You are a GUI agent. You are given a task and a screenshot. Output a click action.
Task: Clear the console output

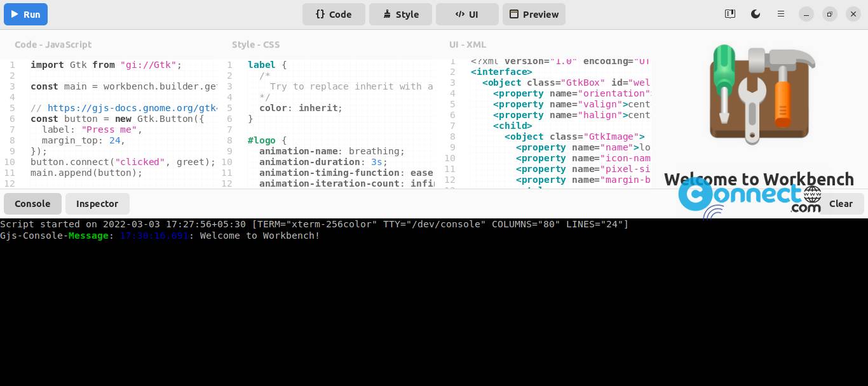point(841,204)
